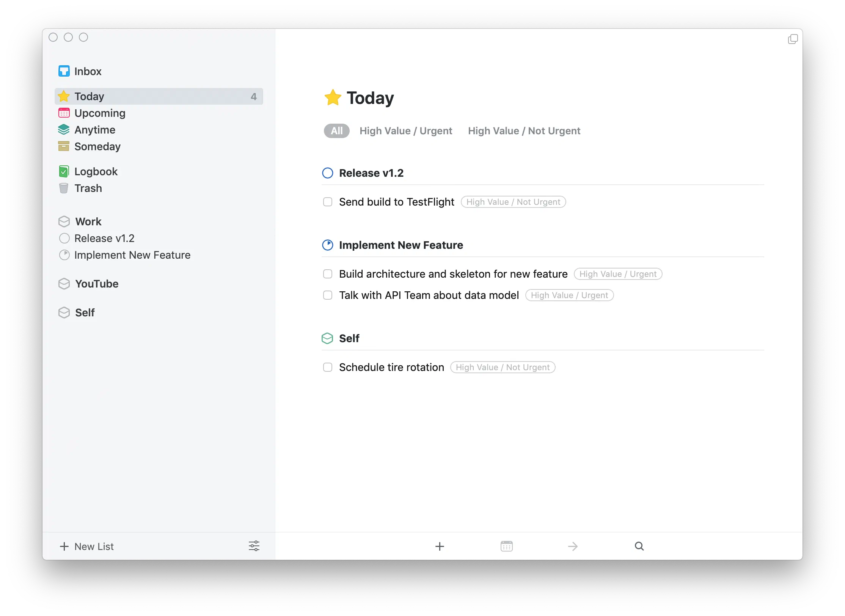Mark Build architecture and skeleton task done
The height and width of the screenshot is (616, 845).
tap(328, 274)
